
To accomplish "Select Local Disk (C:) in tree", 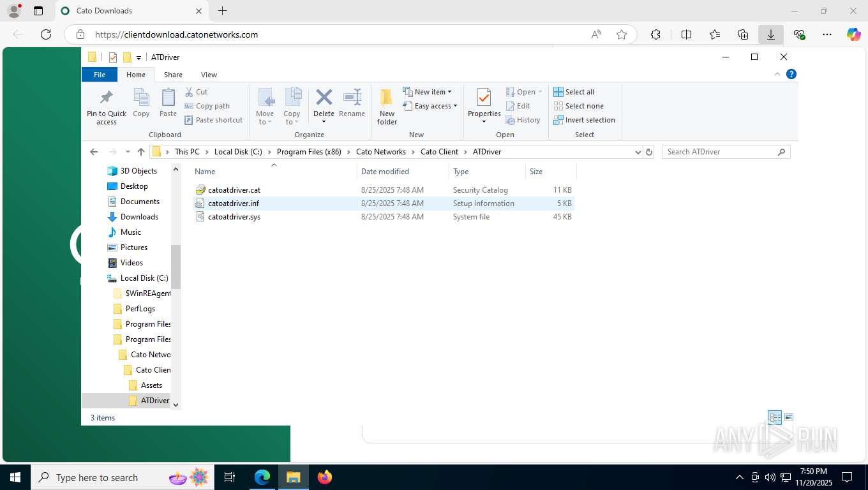I will (x=144, y=278).
